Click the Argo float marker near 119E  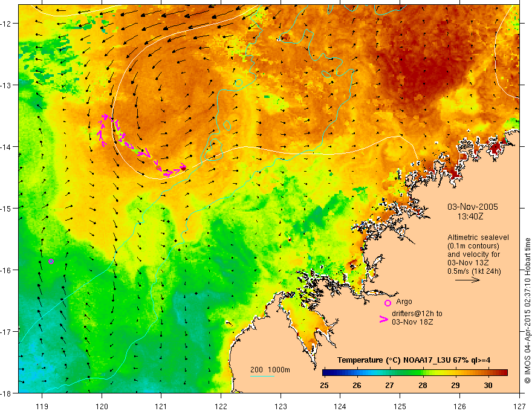tap(51, 261)
